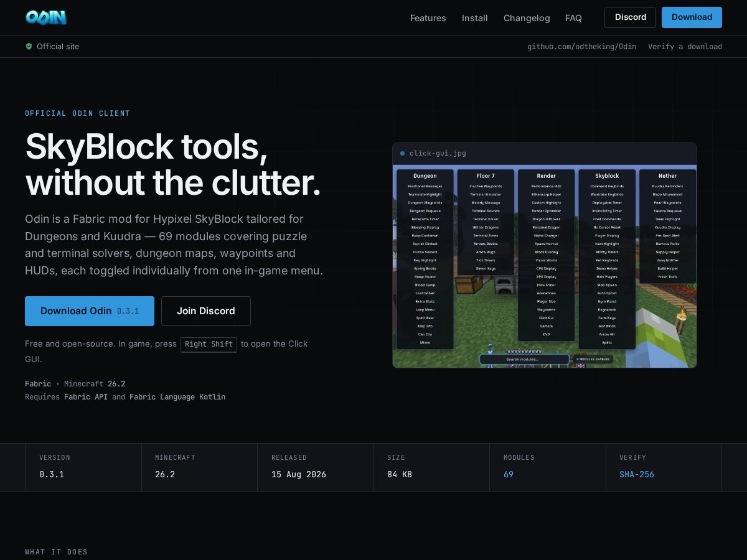The width and height of the screenshot is (747, 560).
Task: Click the blue dot beside click-gui.jpg
Action: (x=402, y=153)
